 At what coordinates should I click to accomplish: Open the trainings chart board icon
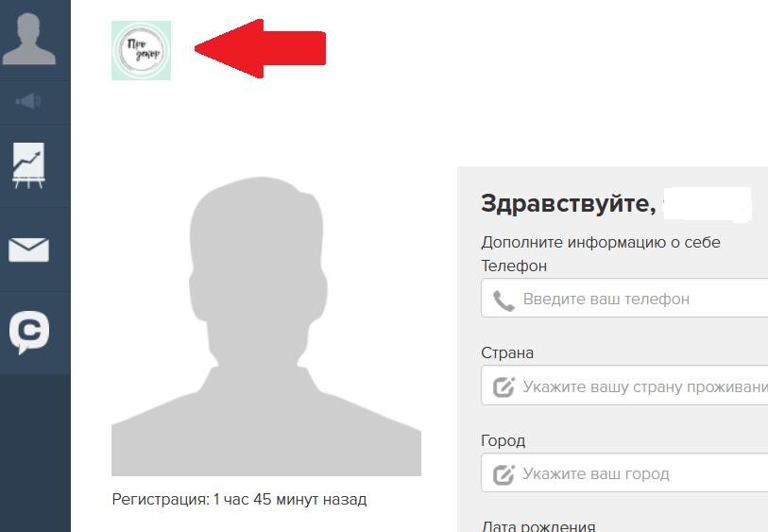28,165
